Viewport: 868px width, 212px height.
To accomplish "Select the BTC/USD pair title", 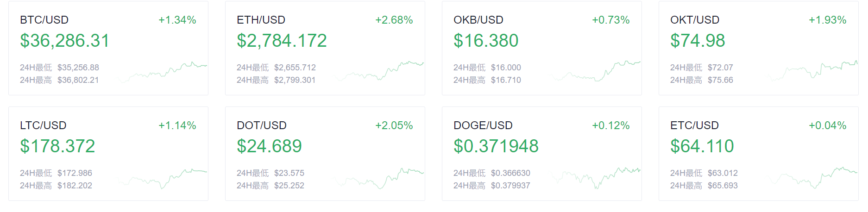I will coord(44,20).
